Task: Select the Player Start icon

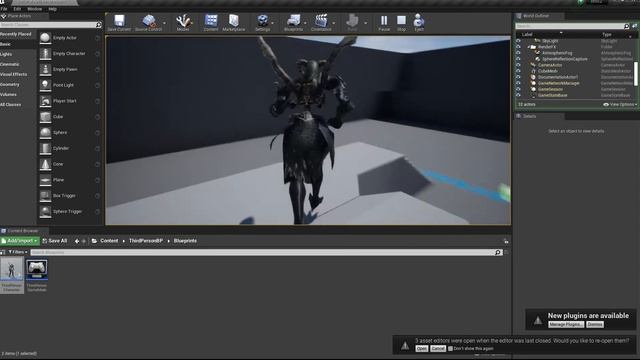Action: point(45,101)
